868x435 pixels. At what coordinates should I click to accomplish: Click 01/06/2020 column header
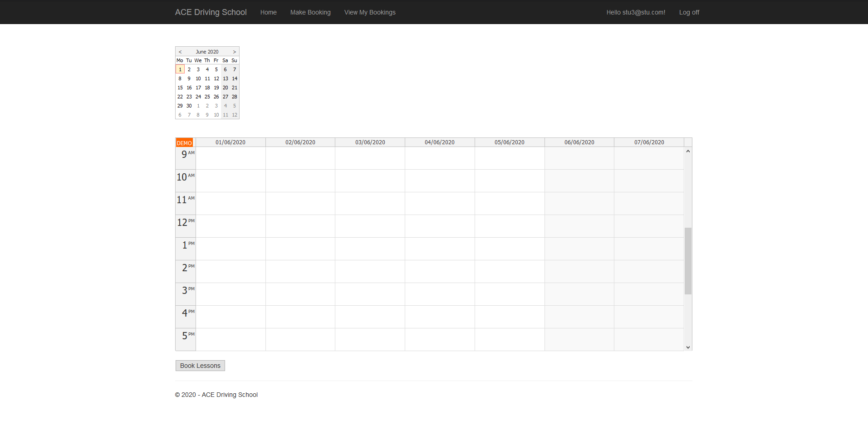(x=230, y=142)
